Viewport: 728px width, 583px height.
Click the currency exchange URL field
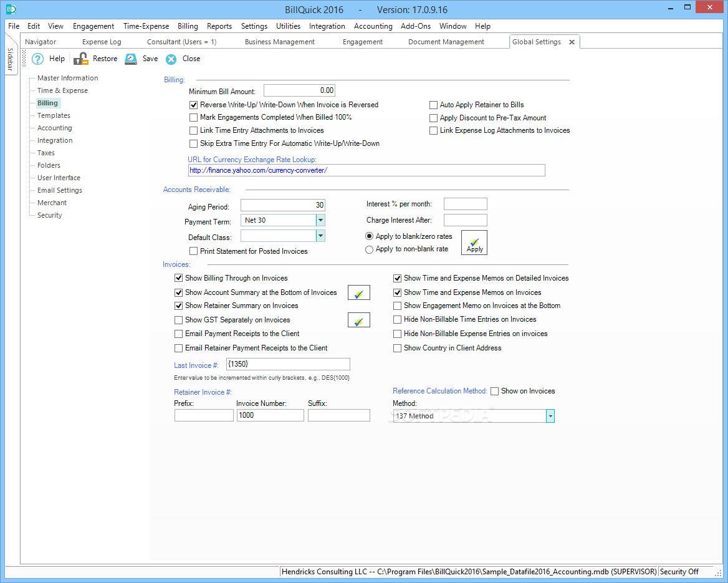tap(366, 170)
